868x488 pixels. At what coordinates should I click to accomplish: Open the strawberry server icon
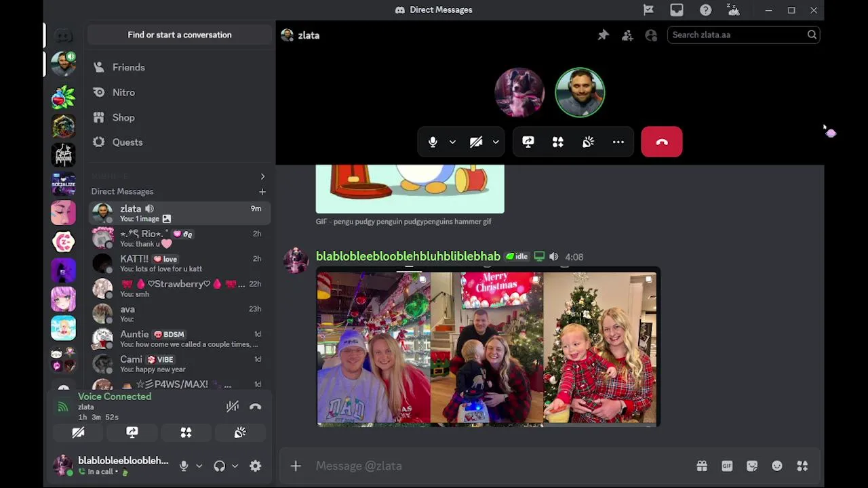point(63,98)
